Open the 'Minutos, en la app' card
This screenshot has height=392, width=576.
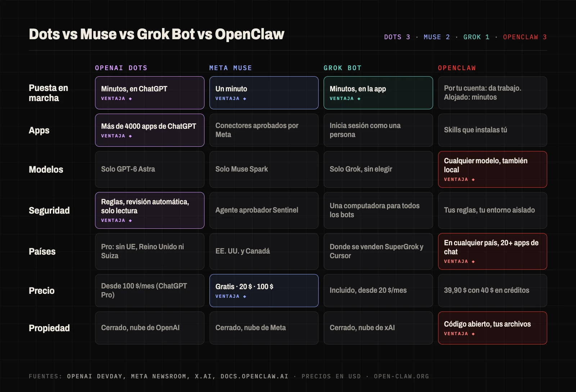[x=378, y=93]
